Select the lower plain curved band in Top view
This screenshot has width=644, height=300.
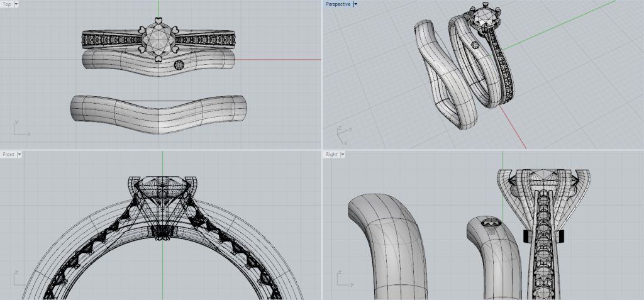click(158, 114)
